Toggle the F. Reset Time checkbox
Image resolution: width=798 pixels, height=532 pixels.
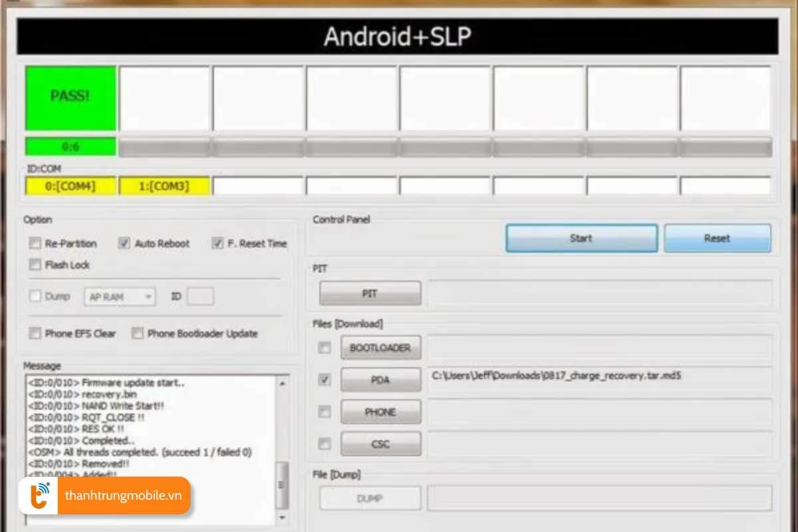coord(217,243)
